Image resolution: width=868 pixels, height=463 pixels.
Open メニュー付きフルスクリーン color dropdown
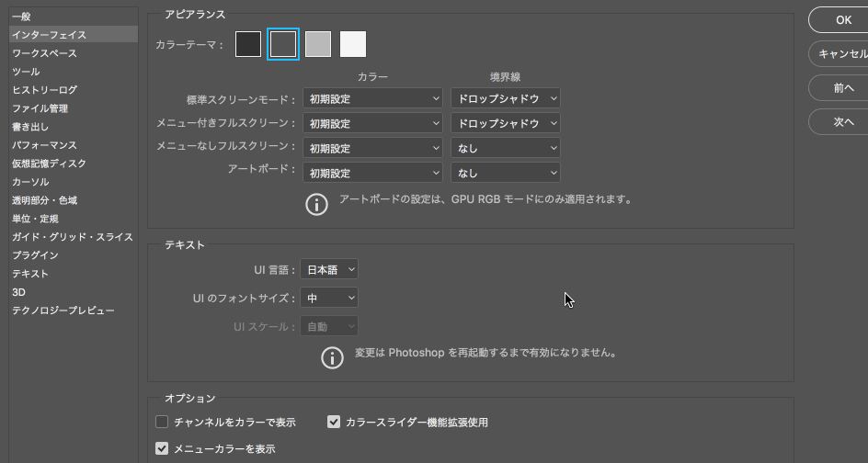tap(372, 123)
